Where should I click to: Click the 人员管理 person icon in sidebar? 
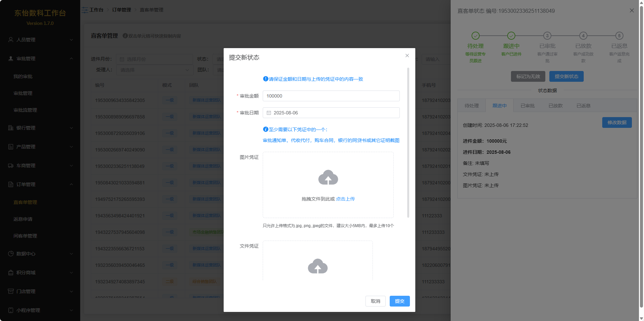(11, 40)
